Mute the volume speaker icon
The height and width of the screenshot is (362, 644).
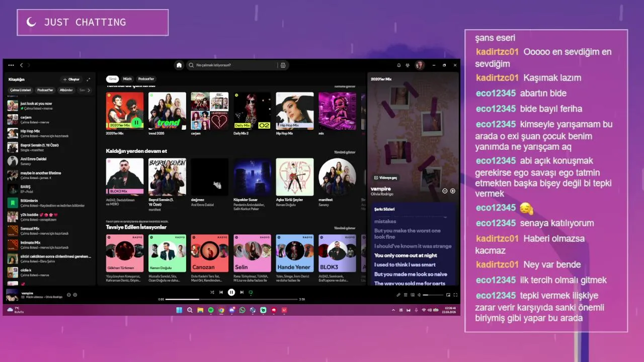[419, 295]
